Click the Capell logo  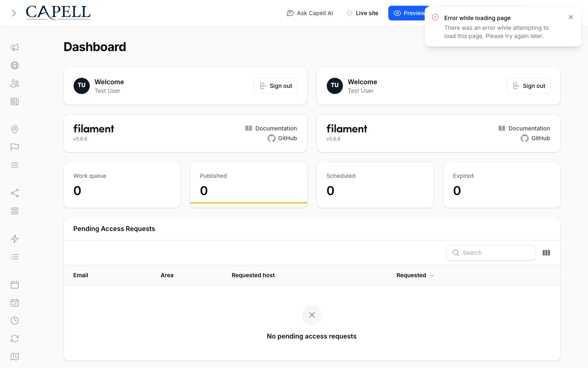58,13
